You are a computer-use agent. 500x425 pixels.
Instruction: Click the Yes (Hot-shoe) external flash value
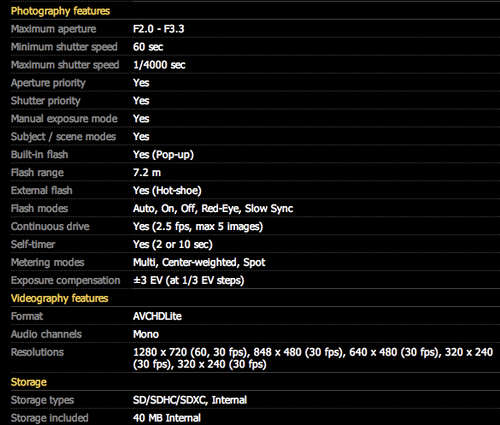[x=167, y=191]
